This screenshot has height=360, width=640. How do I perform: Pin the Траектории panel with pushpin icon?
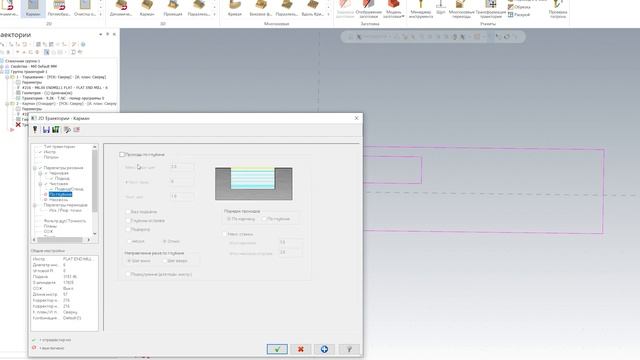[107, 34]
